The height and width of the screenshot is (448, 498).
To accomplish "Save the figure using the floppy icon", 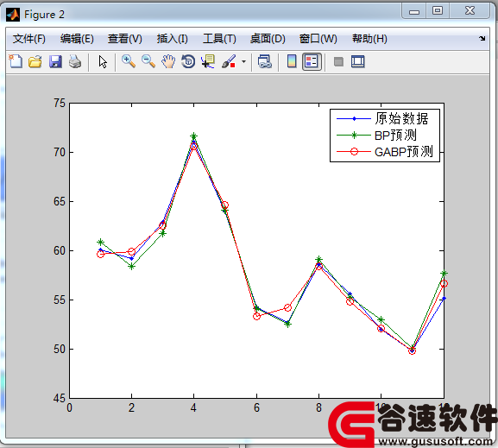I will 55,61.
